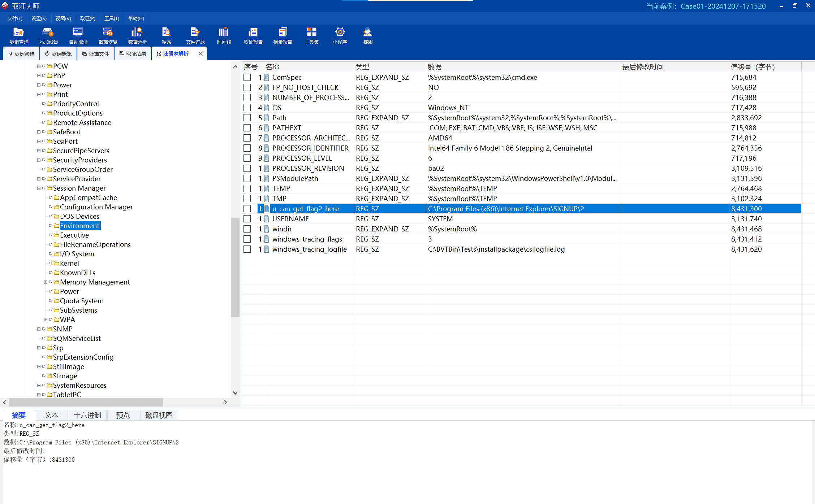This screenshot has width=815, height=504.
Task: Click the 搜索 search toolbar icon
Action: point(167,36)
